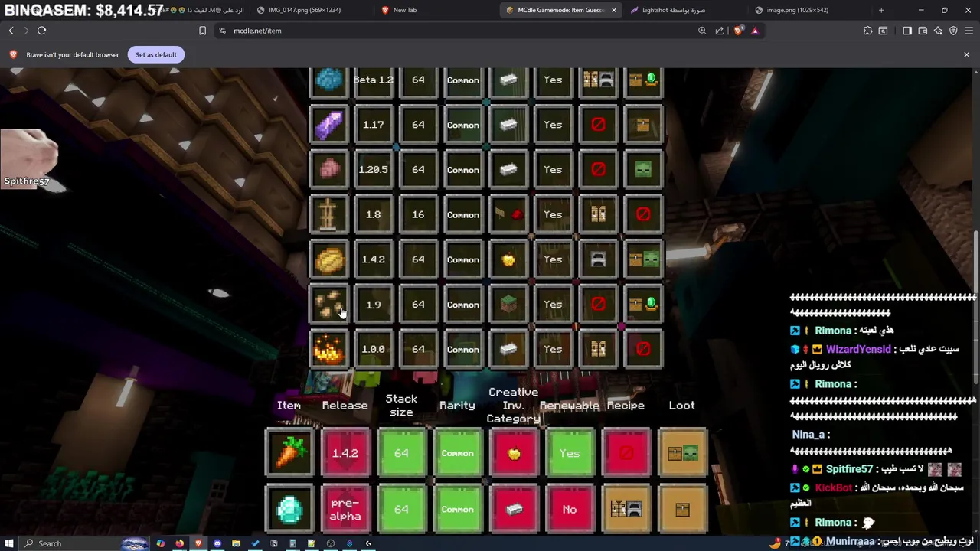This screenshot has height=551, width=980.
Task: Click the 1.20.5 release cell
Action: tap(373, 170)
